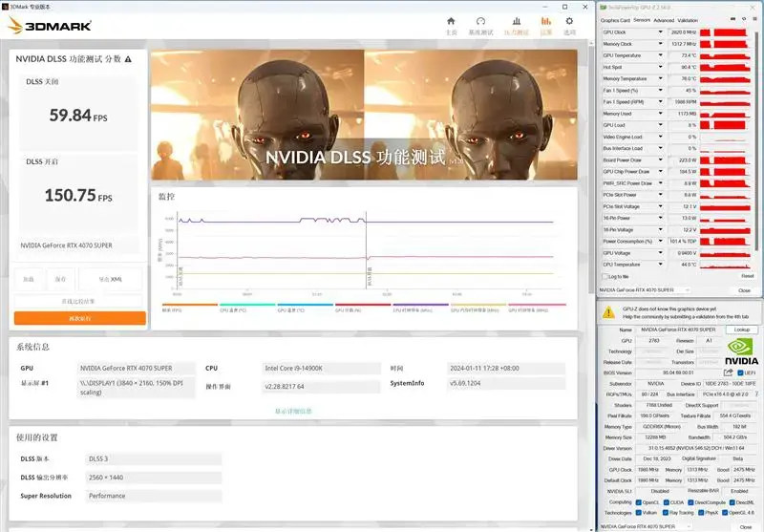Viewport: 764px width, 532px height.
Task: Click the Super Resolution Performance value field
Action: 154,496
